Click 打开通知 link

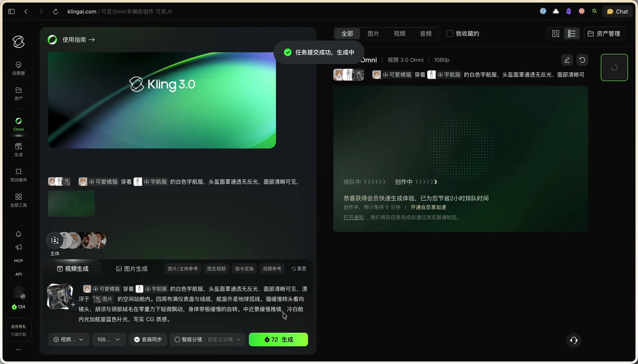point(354,217)
